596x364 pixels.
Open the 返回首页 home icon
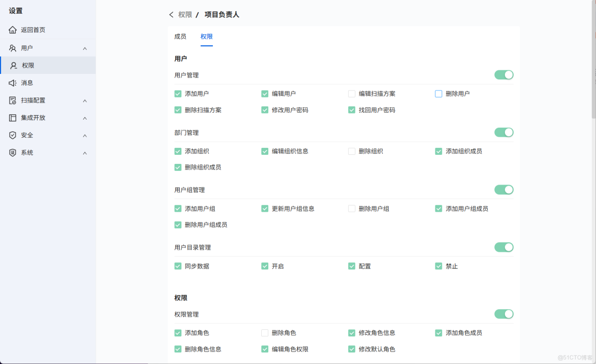(12, 30)
